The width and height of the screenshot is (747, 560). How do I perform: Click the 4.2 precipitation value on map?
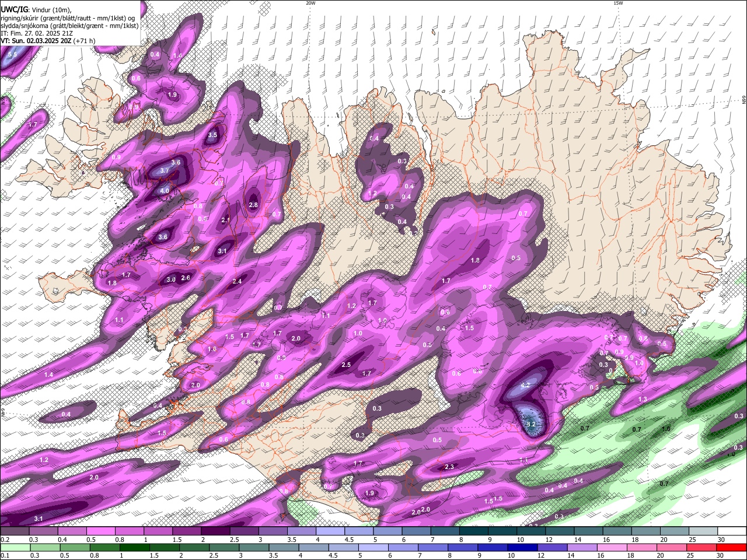click(525, 385)
